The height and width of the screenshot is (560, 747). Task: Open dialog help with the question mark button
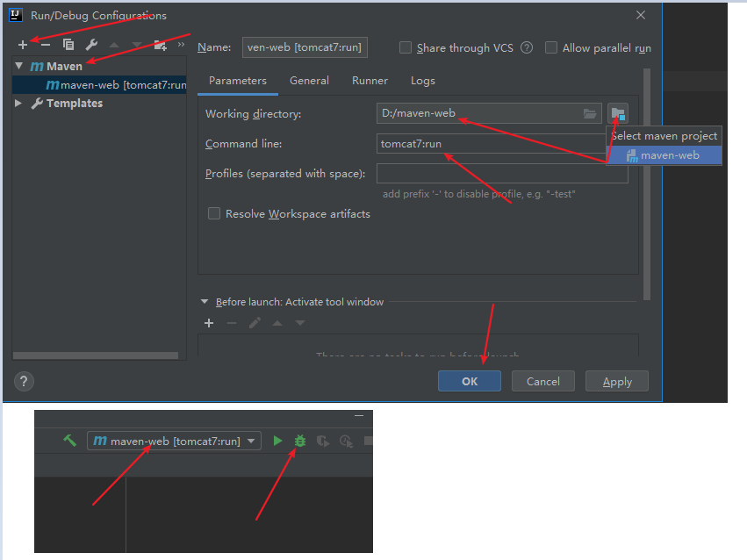pos(24,381)
